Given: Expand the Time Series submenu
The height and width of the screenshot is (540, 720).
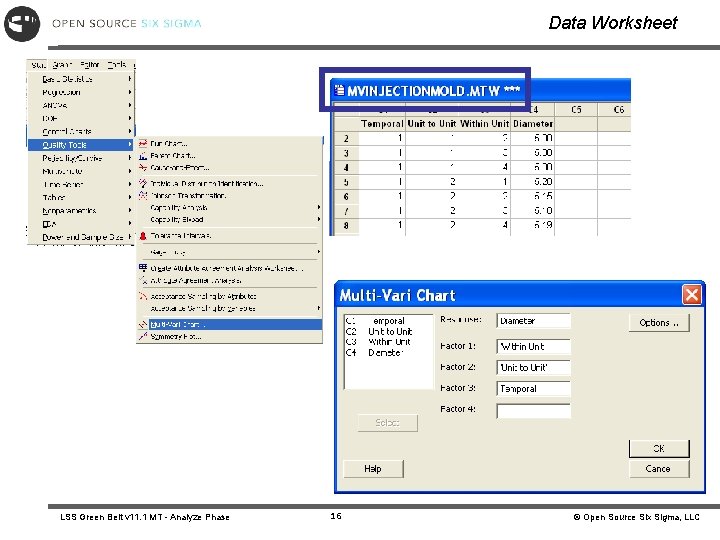Looking at the screenshot, I should 80,185.
